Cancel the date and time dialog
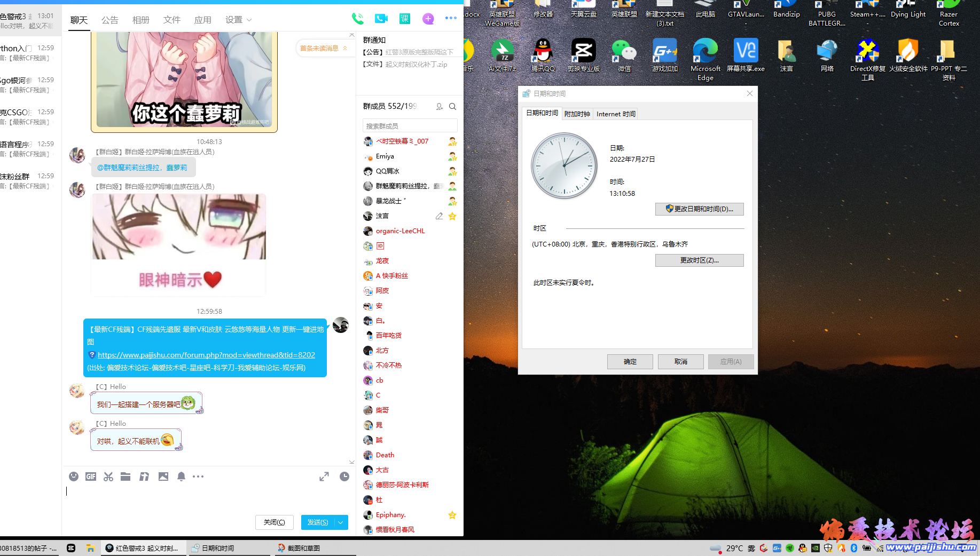 click(x=681, y=362)
